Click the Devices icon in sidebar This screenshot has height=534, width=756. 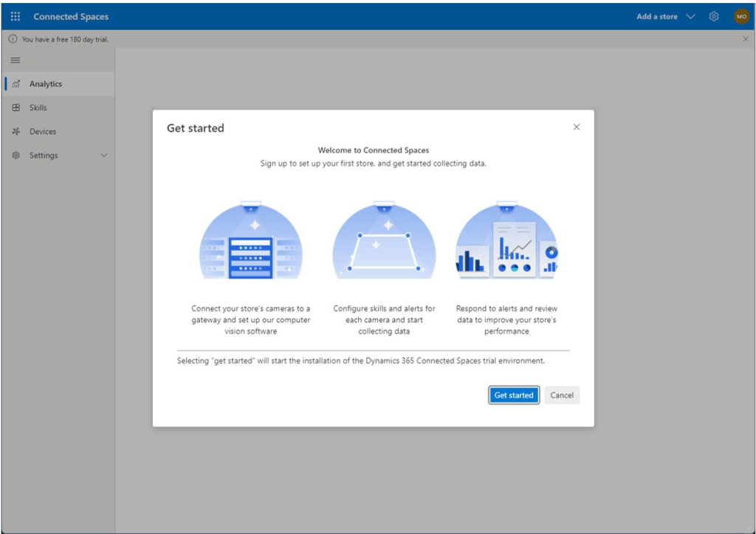tap(16, 131)
